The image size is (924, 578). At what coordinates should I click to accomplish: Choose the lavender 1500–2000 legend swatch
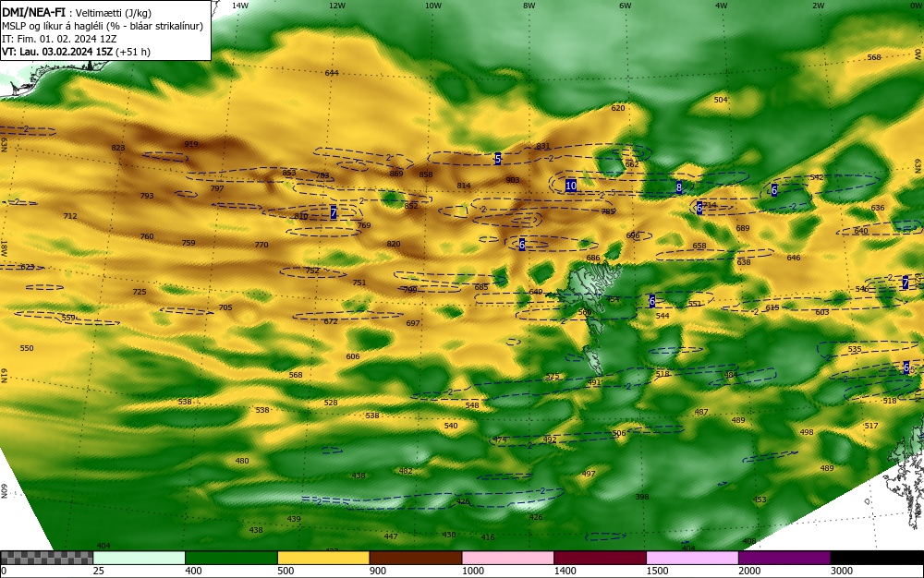(692, 558)
